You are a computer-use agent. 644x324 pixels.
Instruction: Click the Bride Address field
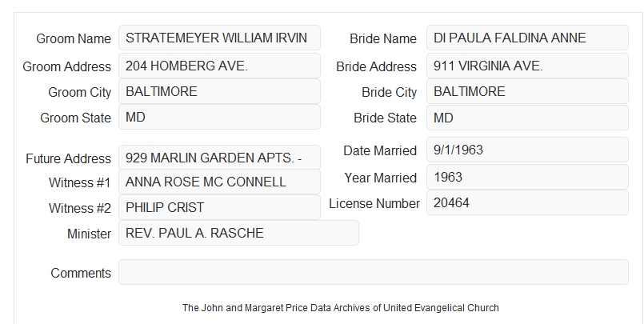coord(527,66)
